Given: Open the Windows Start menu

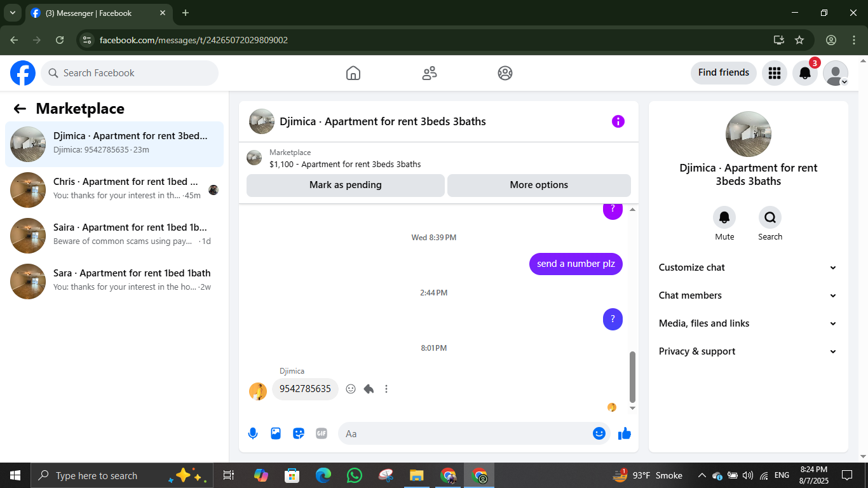Looking at the screenshot, I should [15, 475].
